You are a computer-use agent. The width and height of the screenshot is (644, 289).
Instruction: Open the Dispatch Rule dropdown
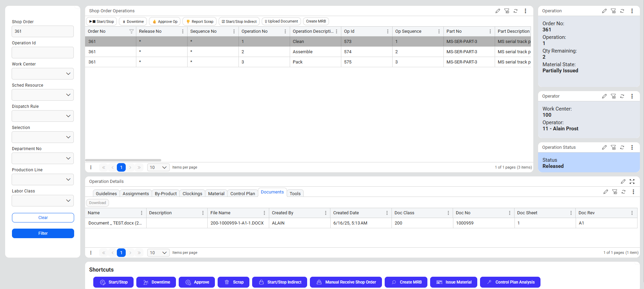[x=43, y=116]
